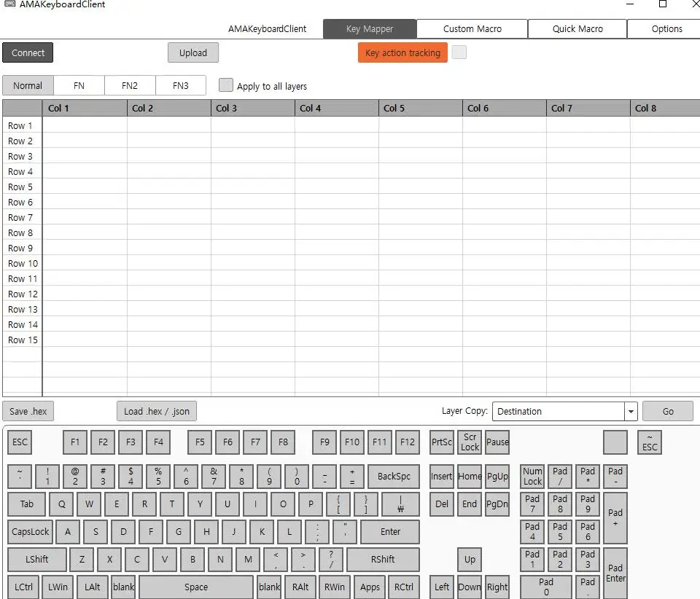The width and height of the screenshot is (700, 599).
Task: Select the Num Lock key
Action: coord(532,477)
